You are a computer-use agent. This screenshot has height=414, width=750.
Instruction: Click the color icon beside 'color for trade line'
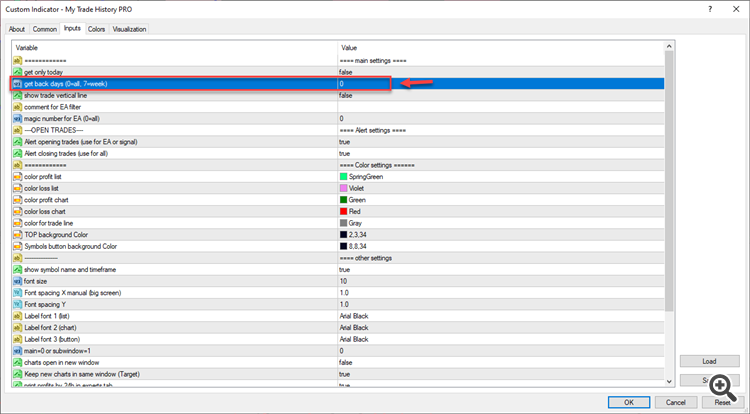tap(18, 223)
